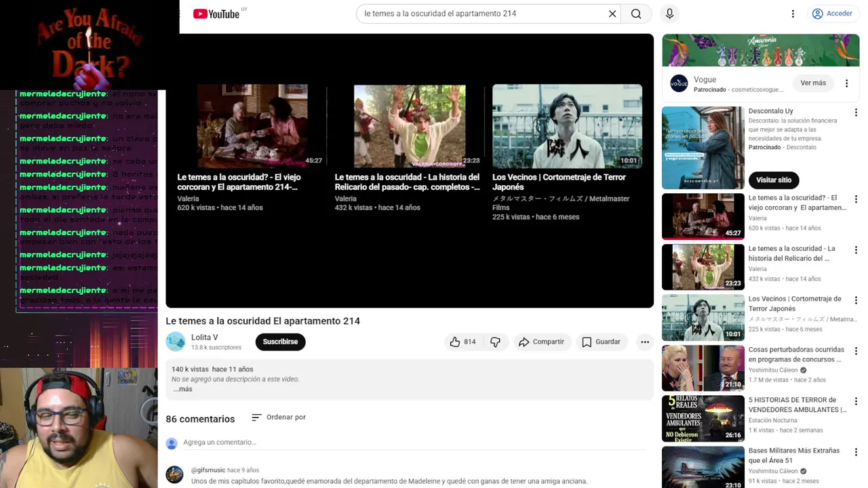This screenshot has height=488, width=868.
Task: Open the Descontalo Uy ad thumbnail
Action: [x=703, y=148]
